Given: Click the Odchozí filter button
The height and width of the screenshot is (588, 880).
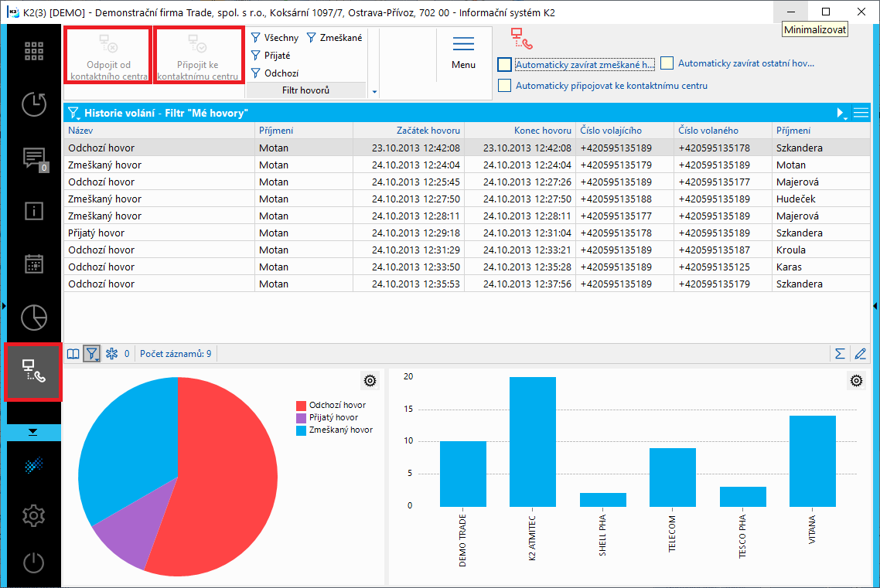Looking at the screenshot, I should coord(275,73).
